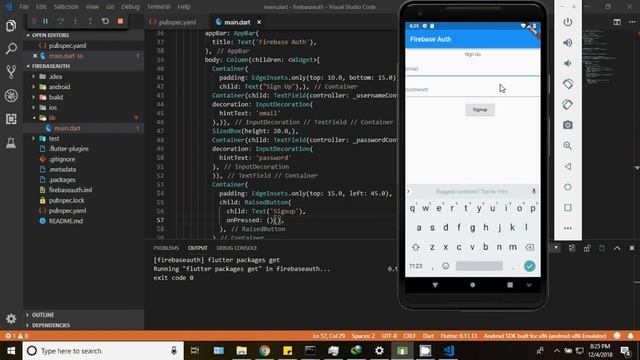Open the File menu

coord(24,7)
